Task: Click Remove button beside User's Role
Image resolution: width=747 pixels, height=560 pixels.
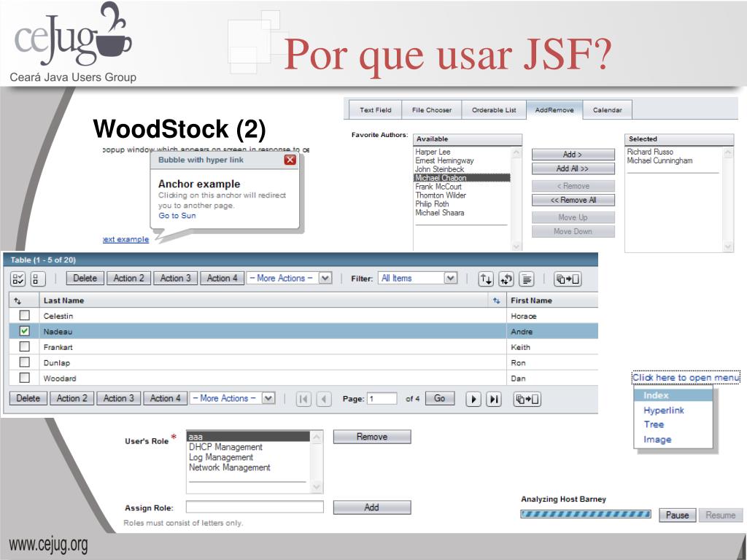Action: [x=372, y=437]
